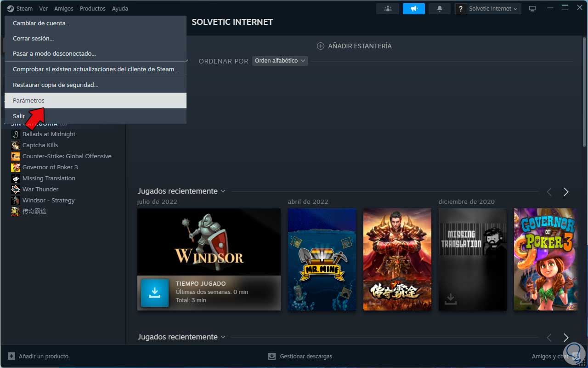The height and width of the screenshot is (368, 588).
Task: Click the 'julio de 2022' date label
Action: (x=157, y=202)
